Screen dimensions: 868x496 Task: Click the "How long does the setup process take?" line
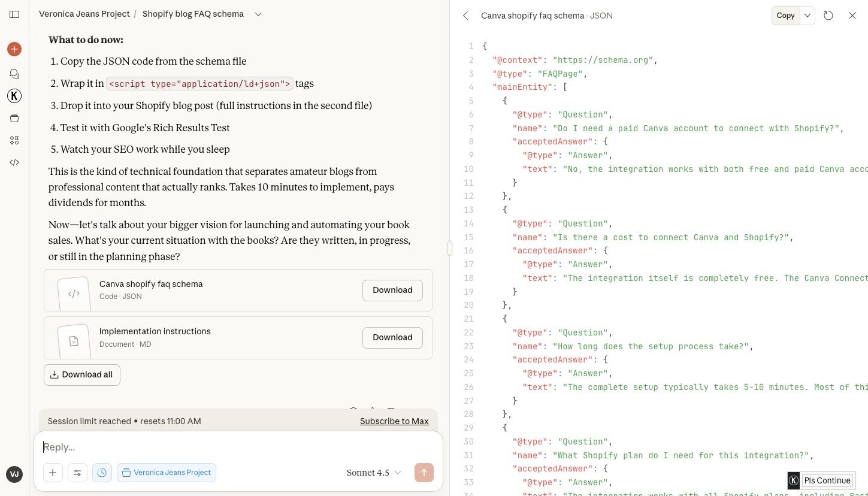click(633, 346)
